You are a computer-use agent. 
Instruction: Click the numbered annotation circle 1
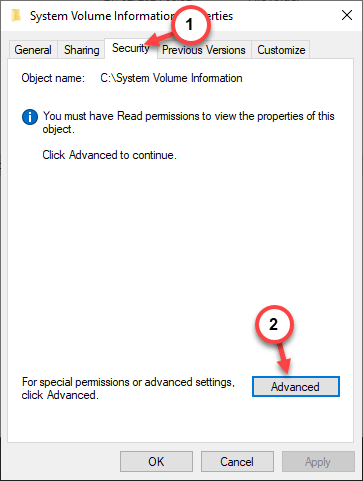[x=189, y=24]
